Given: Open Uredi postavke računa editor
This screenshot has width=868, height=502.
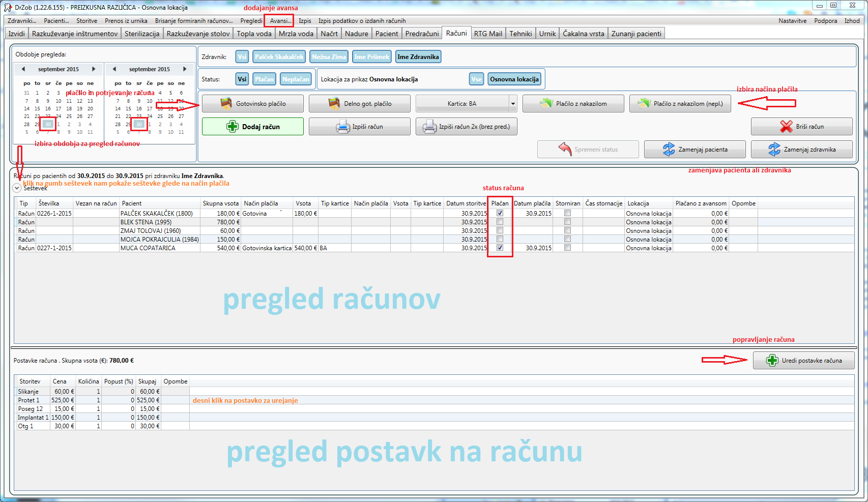Looking at the screenshot, I should (803, 360).
